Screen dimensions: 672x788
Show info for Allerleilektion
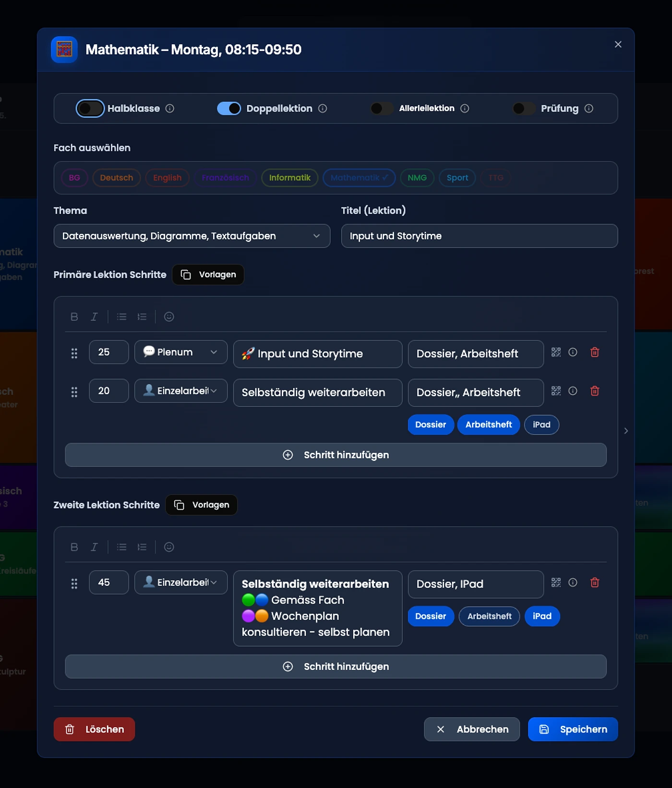click(x=465, y=109)
